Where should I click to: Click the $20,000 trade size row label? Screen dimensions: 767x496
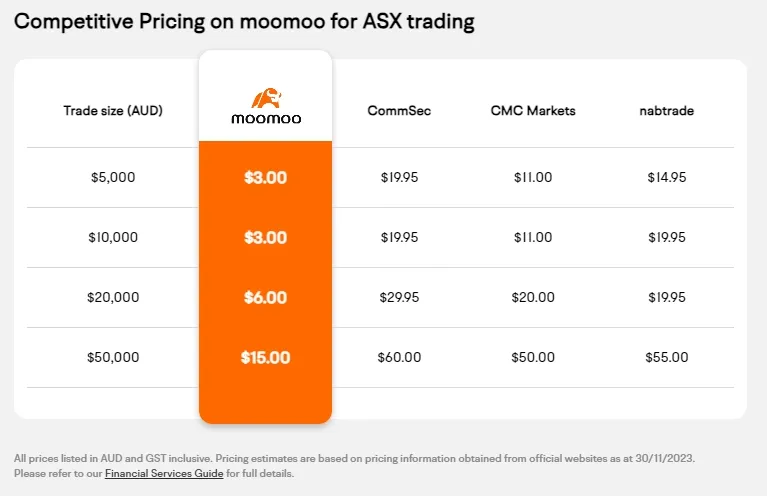point(113,297)
